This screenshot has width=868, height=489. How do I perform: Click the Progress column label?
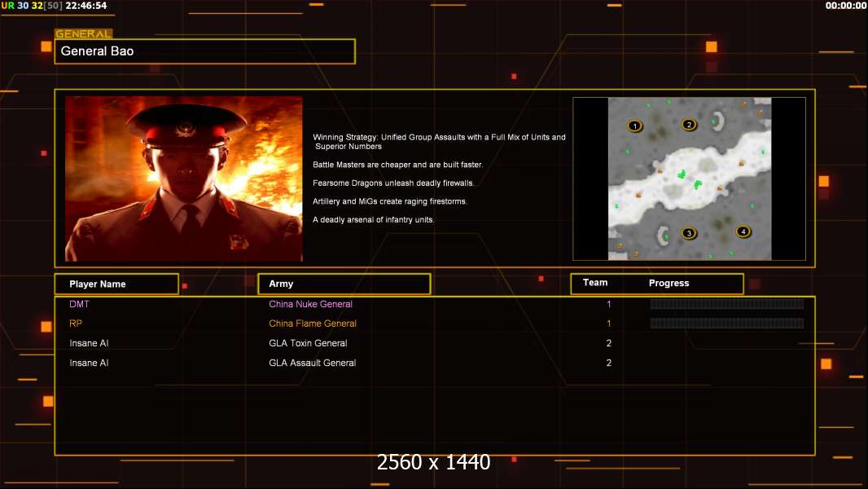[669, 283]
